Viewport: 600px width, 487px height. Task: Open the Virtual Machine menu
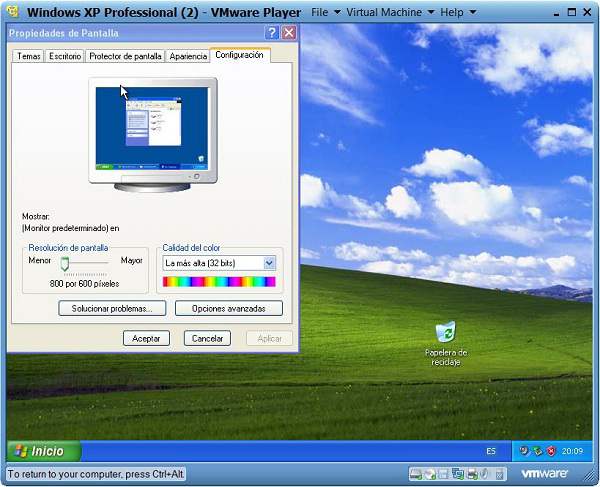click(x=390, y=12)
